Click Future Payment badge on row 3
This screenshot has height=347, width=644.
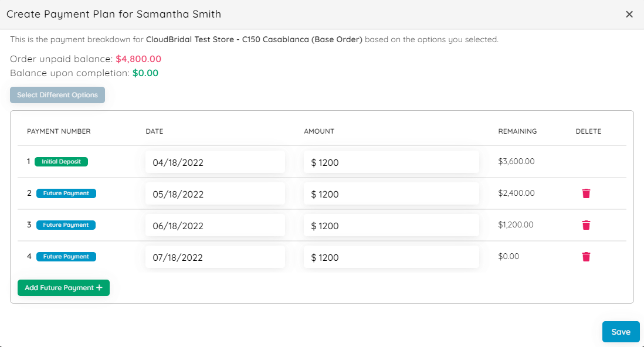pos(66,225)
